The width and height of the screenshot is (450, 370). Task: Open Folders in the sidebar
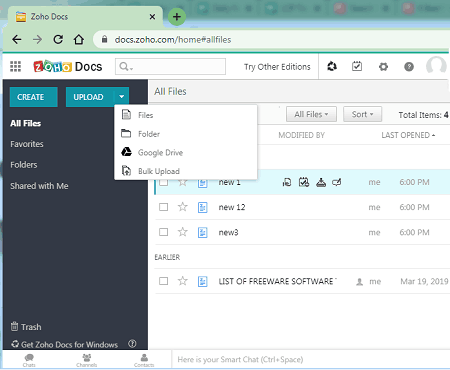(x=24, y=165)
